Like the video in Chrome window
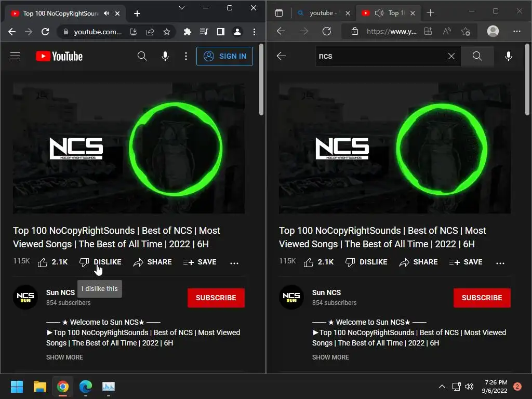 (52, 262)
